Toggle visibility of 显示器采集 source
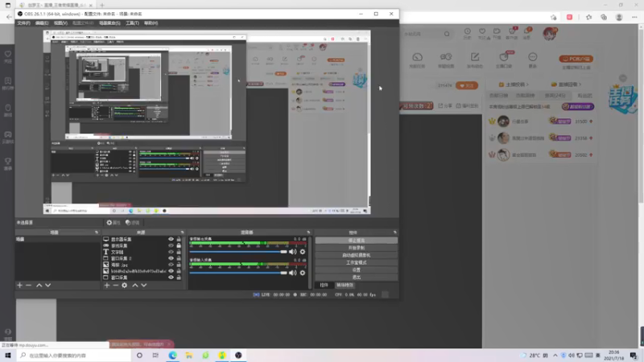The height and width of the screenshot is (362, 644). (x=171, y=239)
